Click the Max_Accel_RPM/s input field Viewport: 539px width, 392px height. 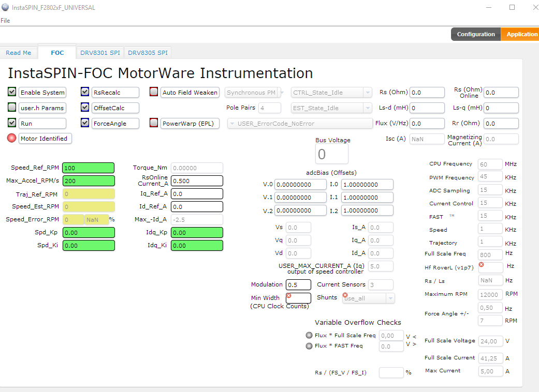point(89,181)
